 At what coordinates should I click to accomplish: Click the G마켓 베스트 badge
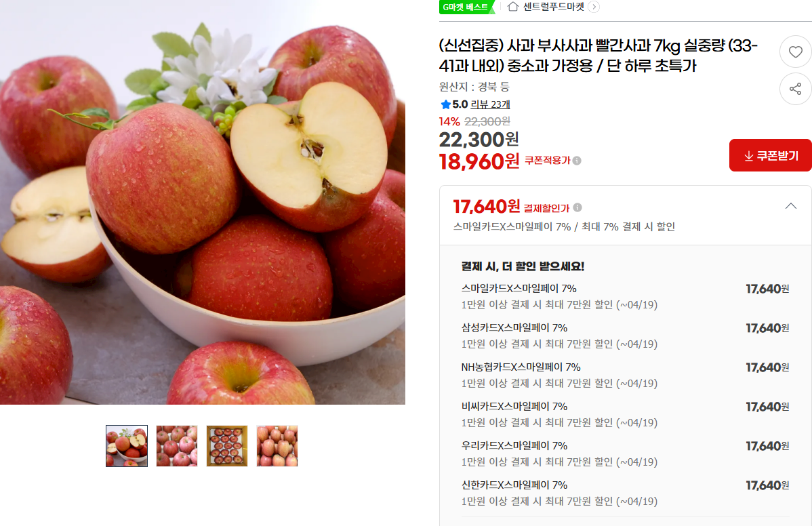click(x=466, y=7)
